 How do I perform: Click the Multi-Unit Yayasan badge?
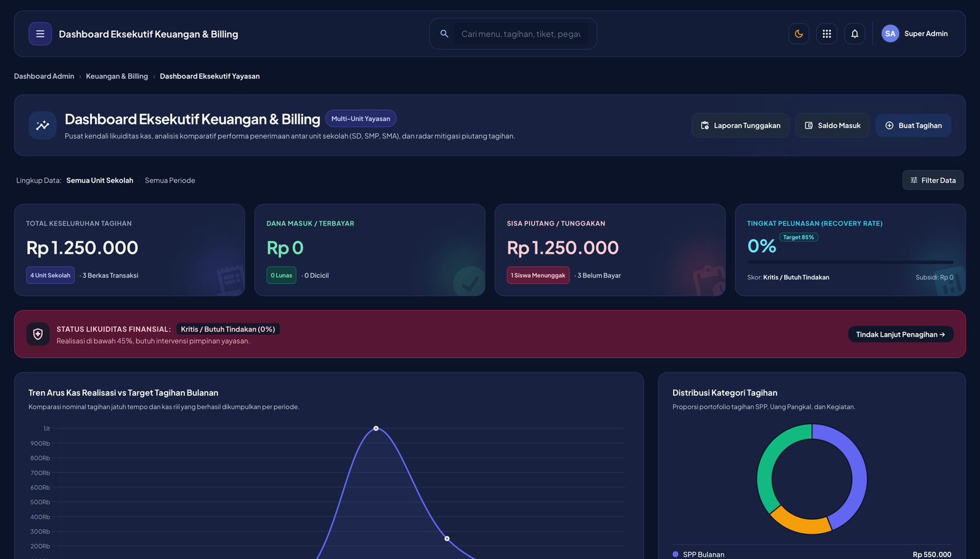coord(361,118)
